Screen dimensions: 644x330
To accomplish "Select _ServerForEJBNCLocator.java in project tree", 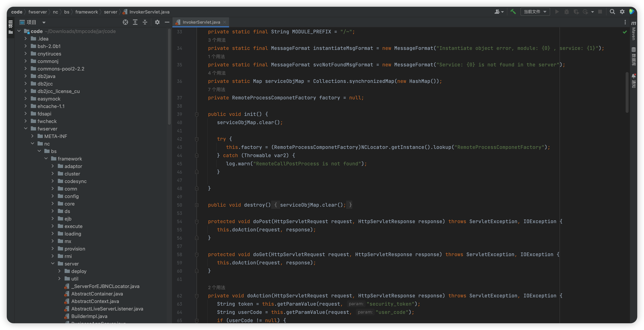I will click(x=105, y=286).
